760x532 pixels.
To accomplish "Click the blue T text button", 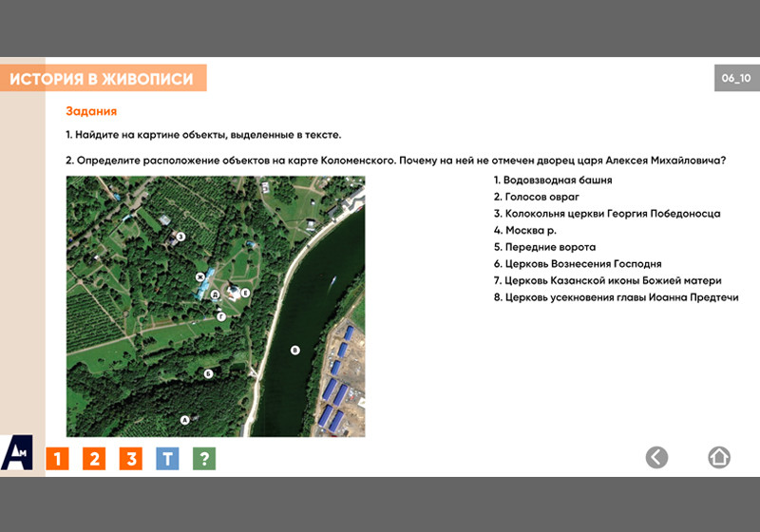I will pyautogui.click(x=167, y=459).
